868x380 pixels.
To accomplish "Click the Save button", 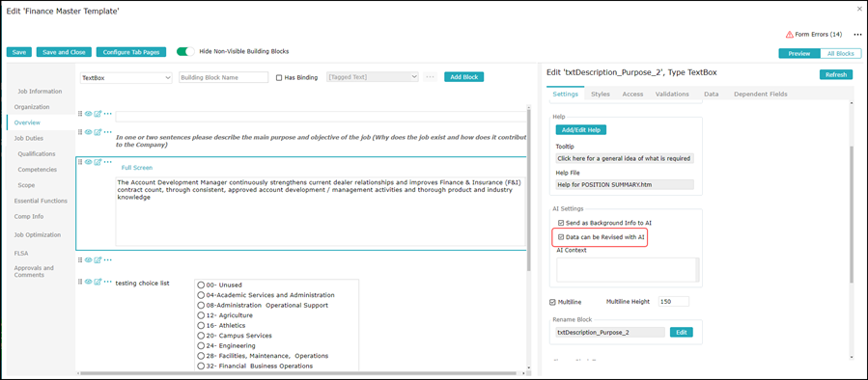I will [x=19, y=52].
